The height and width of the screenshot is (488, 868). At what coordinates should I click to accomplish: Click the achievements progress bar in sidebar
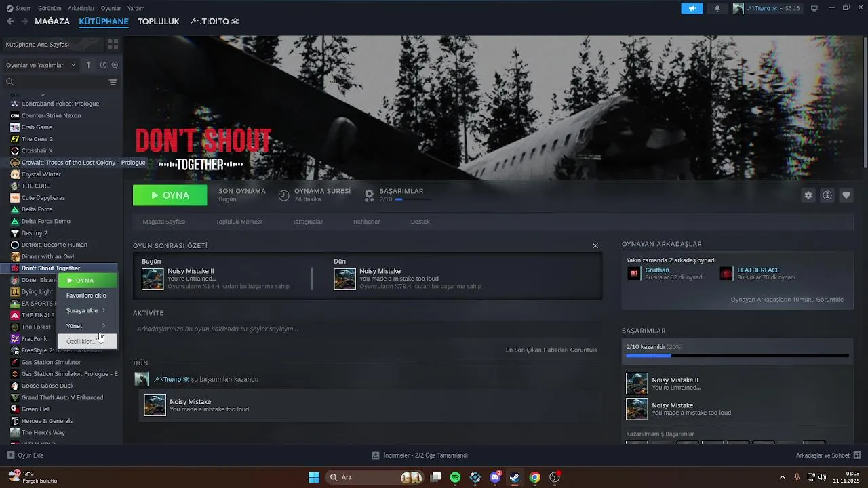(x=737, y=355)
